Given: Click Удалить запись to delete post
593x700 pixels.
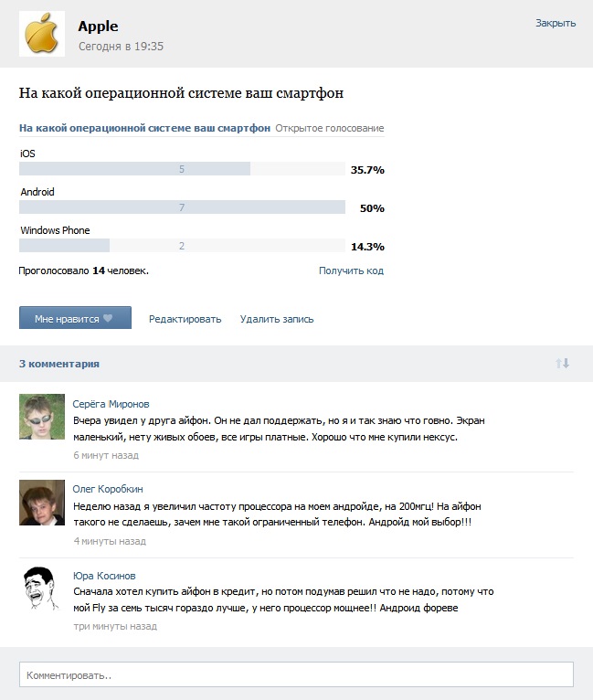Looking at the screenshot, I should click(x=277, y=319).
